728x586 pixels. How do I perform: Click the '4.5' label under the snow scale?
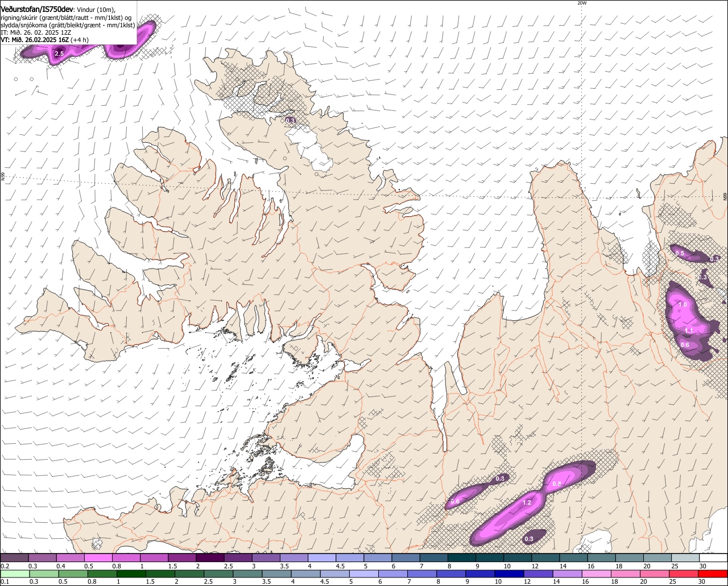(340, 566)
